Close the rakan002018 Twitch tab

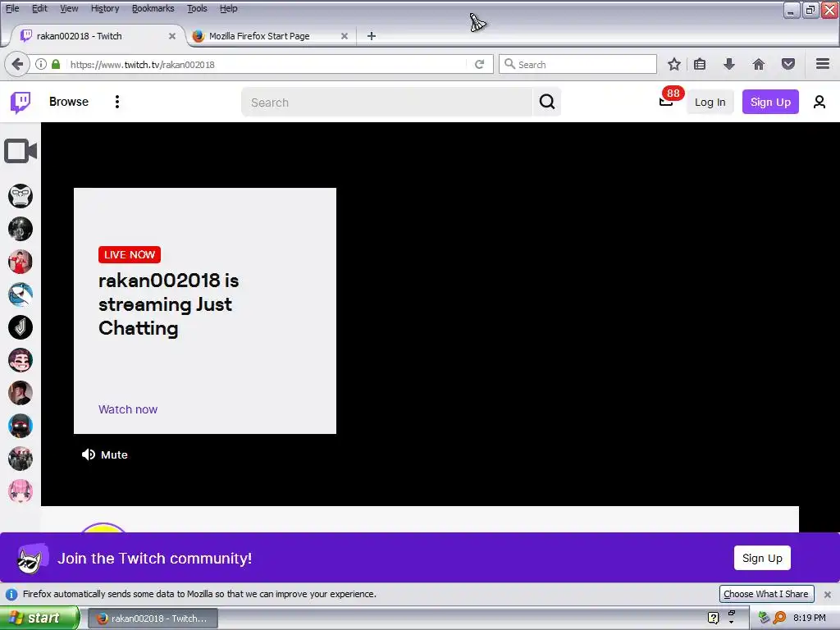172,36
